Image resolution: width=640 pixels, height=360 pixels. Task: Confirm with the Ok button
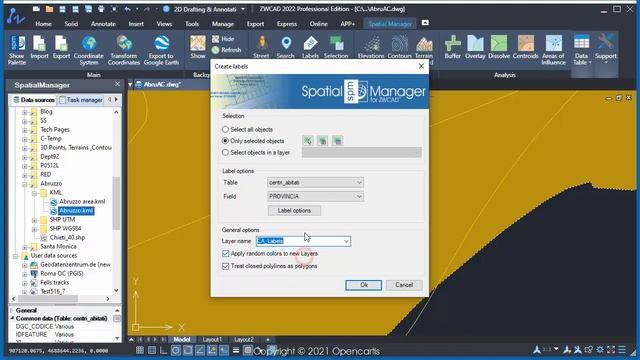coord(364,285)
